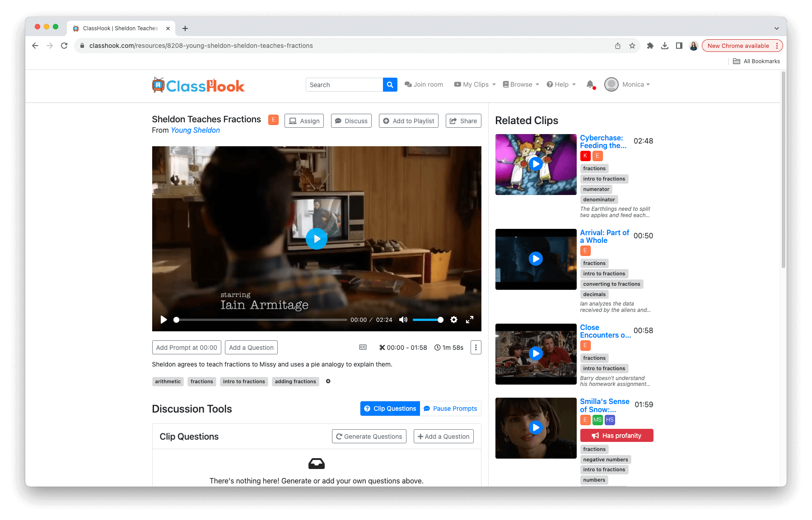
Task: Enter fullscreen video mode
Action: pyautogui.click(x=470, y=320)
